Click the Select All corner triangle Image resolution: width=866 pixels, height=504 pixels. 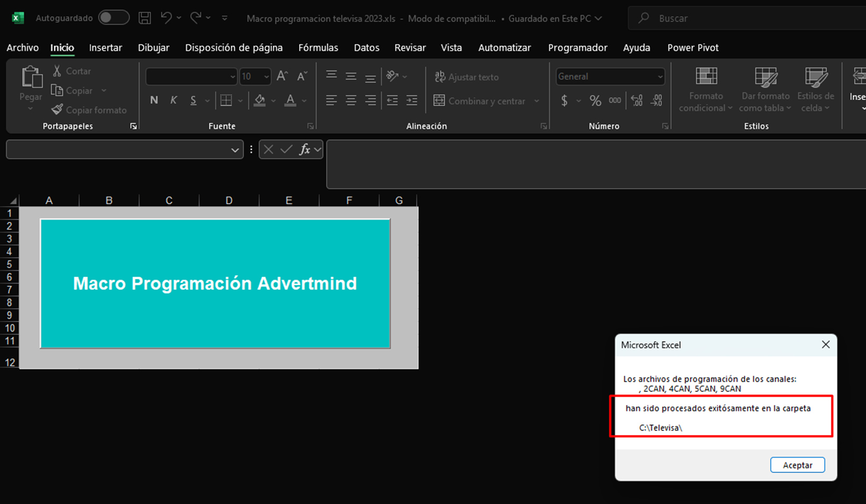[13, 201]
